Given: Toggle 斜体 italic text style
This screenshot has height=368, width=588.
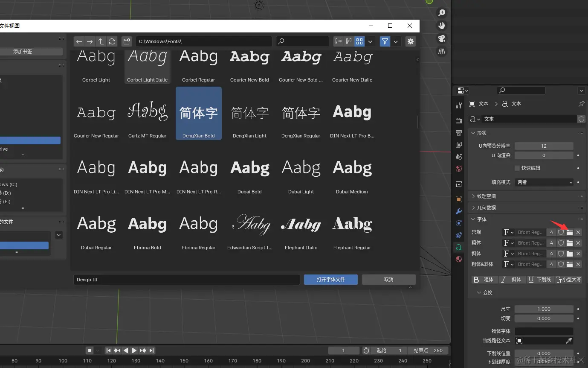Looking at the screenshot, I should (511, 280).
